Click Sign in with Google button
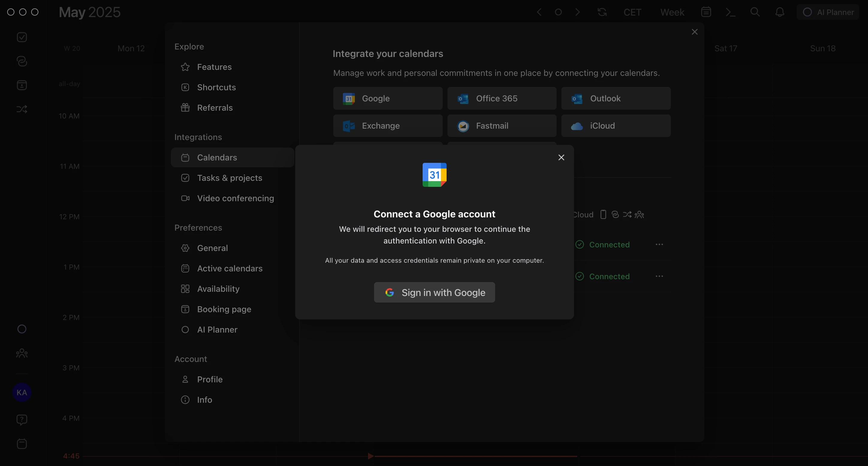The width and height of the screenshot is (868, 466). click(x=434, y=292)
